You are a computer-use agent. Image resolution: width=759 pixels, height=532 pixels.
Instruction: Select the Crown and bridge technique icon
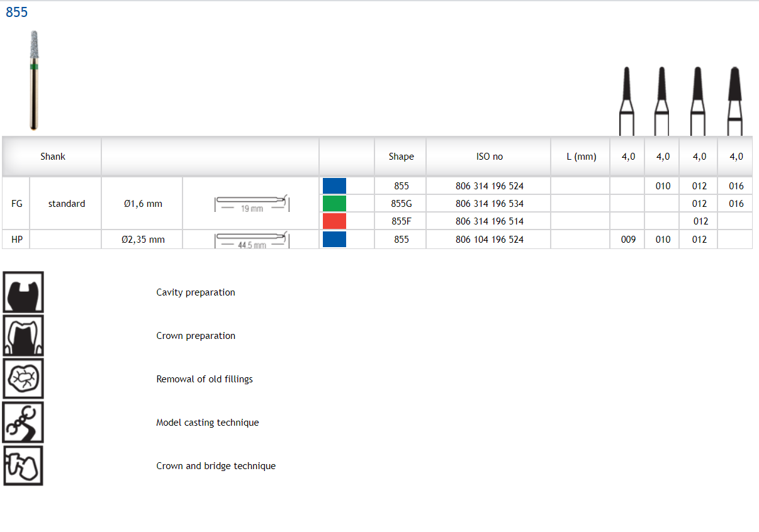point(23,466)
